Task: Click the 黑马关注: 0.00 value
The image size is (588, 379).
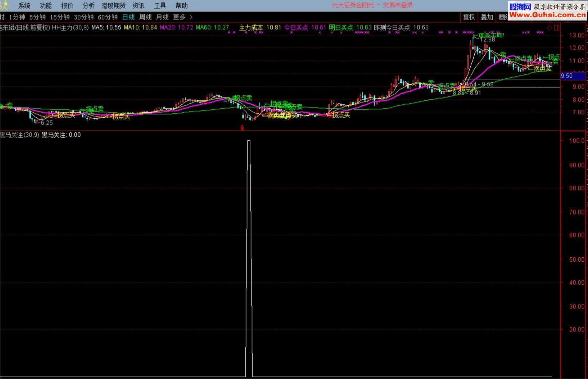Action: click(61, 135)
